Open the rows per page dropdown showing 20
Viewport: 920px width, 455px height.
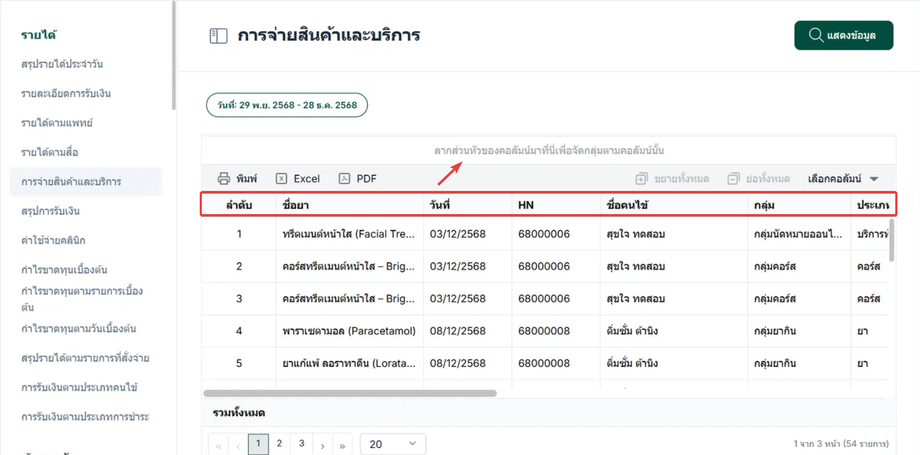(393, 444)
